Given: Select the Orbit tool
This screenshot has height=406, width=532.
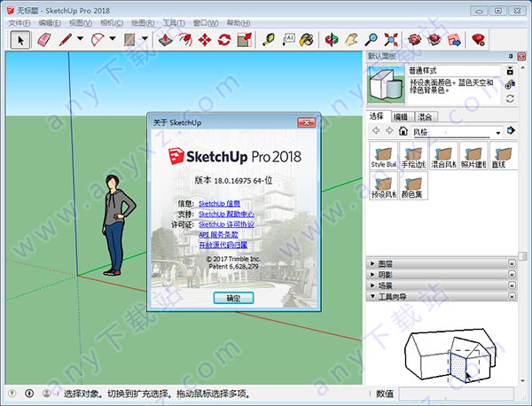Looking at the screenshot, I should (332, 40).
